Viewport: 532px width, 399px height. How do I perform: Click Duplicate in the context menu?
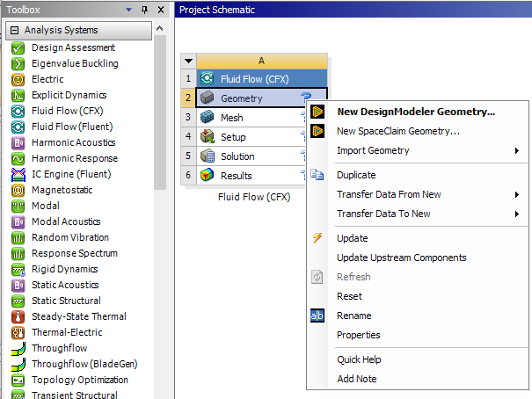356,176
